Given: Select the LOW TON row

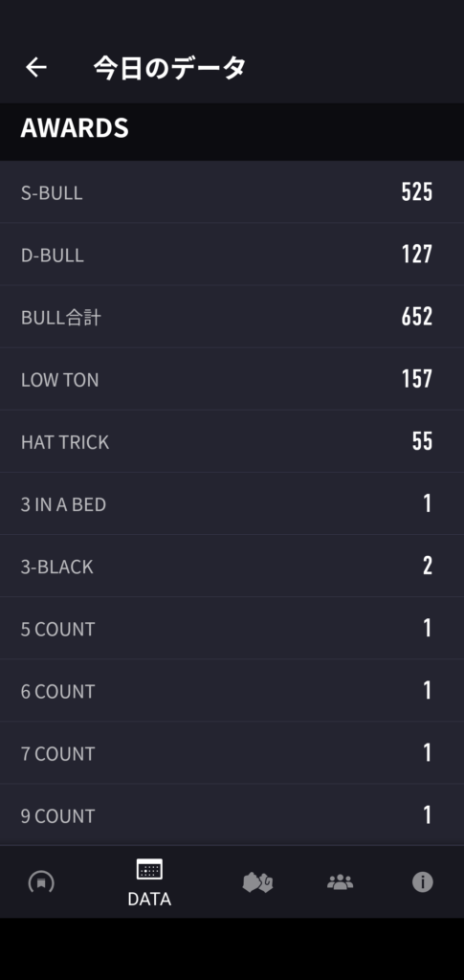Looking at the screenshot, I should 232,379.
